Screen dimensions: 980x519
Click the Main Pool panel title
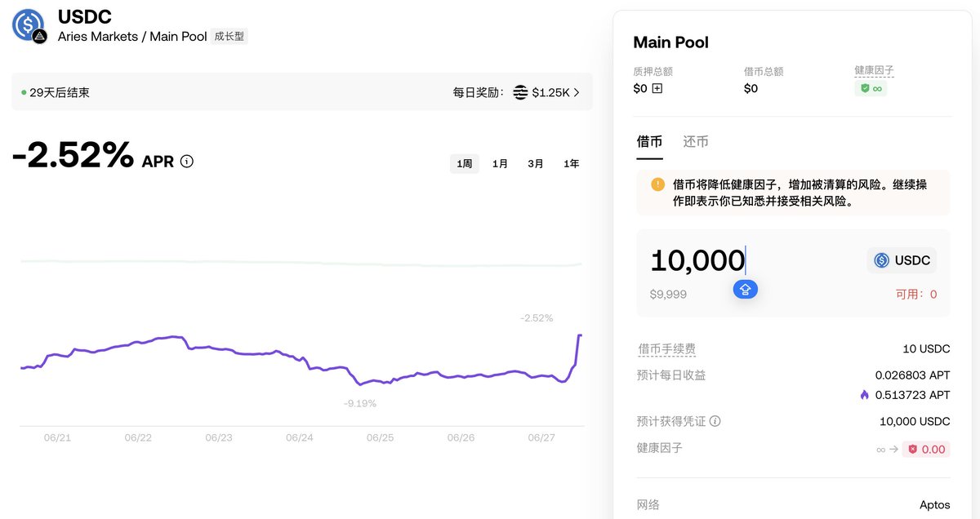[671, 42]
